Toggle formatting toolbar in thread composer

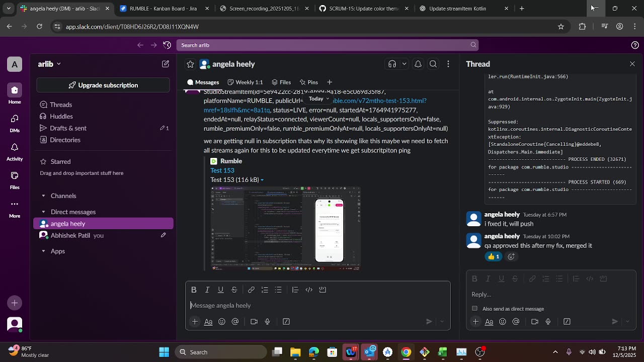point(489,321)
